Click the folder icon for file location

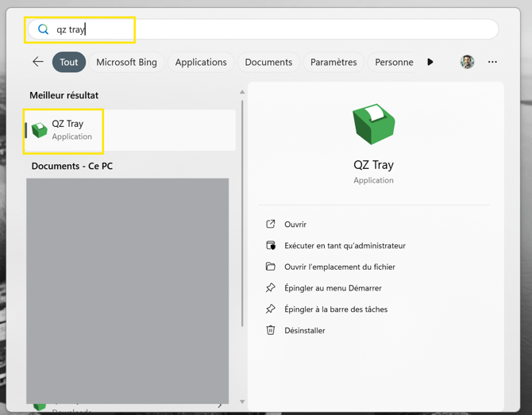pyautogui.click(x=271, y=267)
